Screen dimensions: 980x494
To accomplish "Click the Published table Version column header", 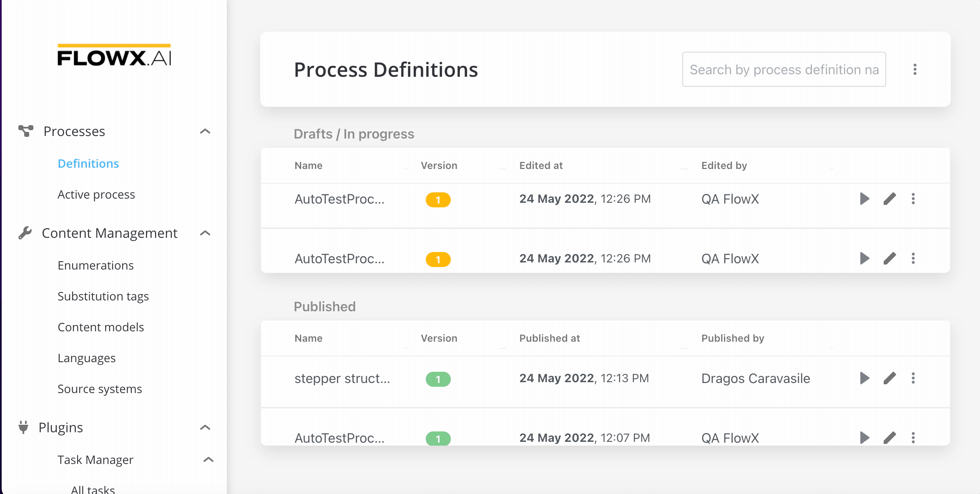I will tap(439, 338).
